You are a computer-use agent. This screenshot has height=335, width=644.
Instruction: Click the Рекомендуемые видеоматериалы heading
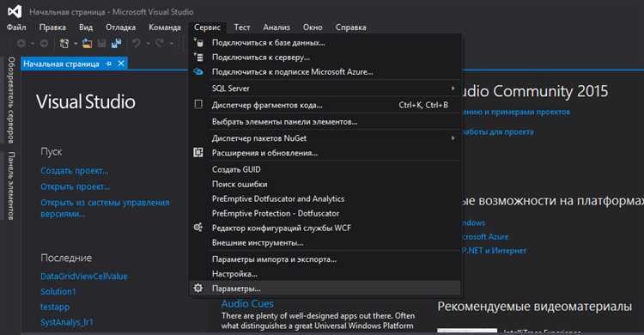(534, 307)
